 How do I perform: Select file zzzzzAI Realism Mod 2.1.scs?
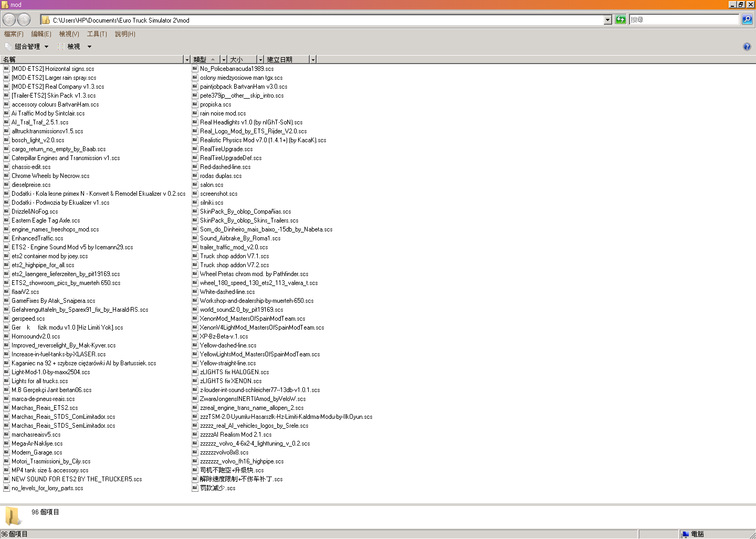tap(236, 435)
